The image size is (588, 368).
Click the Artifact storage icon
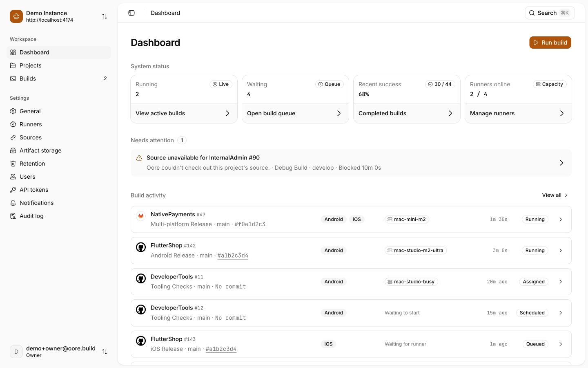click(x=13, y=150)
